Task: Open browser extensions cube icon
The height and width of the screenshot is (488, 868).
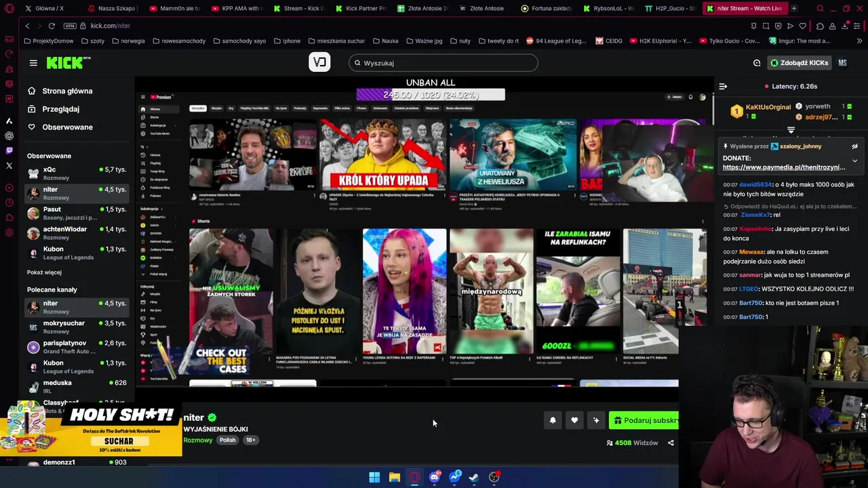Action: pos(821,26)
